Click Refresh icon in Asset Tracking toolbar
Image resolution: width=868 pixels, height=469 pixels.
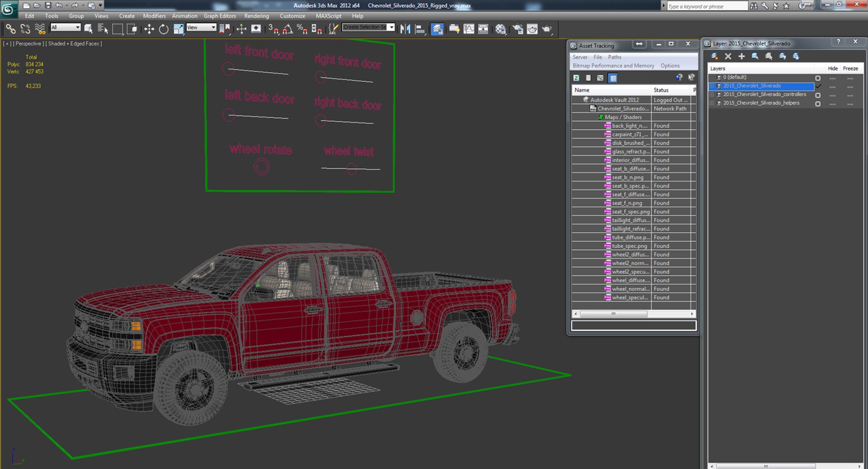pos(576,78)
